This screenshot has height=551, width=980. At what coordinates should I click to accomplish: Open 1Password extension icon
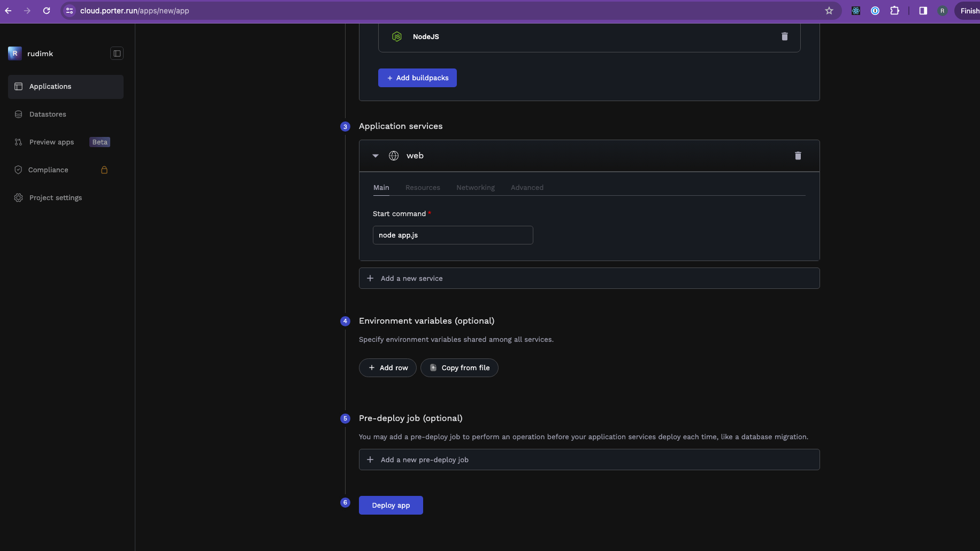point(875,11)
